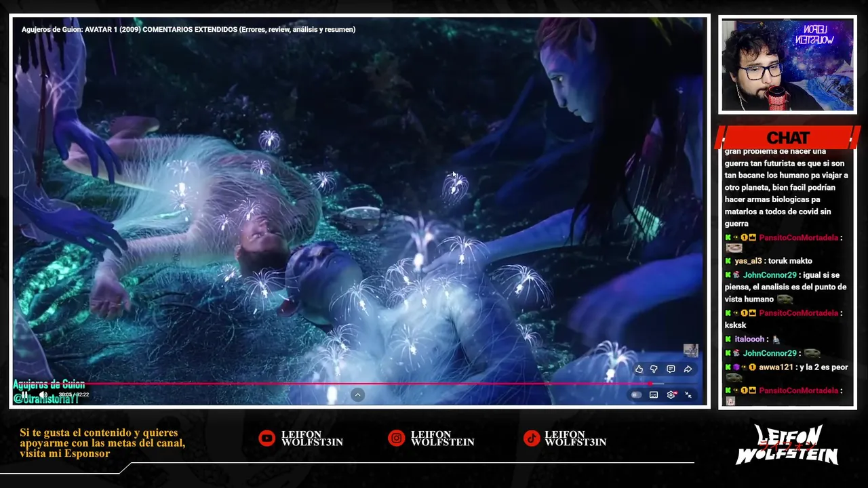Click the Leifon Wolfstein logo in the footer corner
868x488 pixels.
(x=787, y=445)
